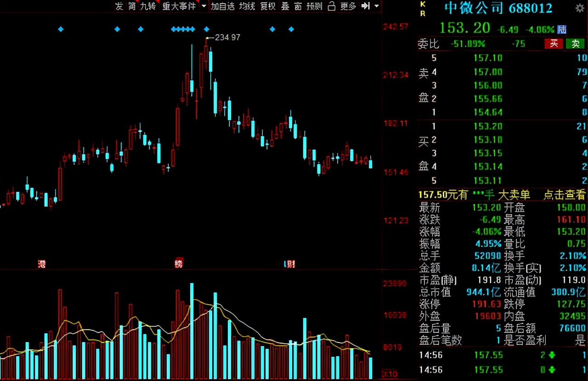This screenshot has width=588, height=381.
Task: Select sell level 2 price 155.66
Action: [x=488, y=99]
